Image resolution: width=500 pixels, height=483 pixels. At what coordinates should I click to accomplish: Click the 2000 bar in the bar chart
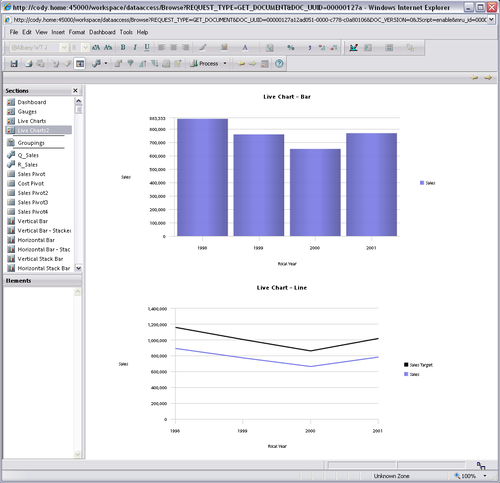click(315, 192)
